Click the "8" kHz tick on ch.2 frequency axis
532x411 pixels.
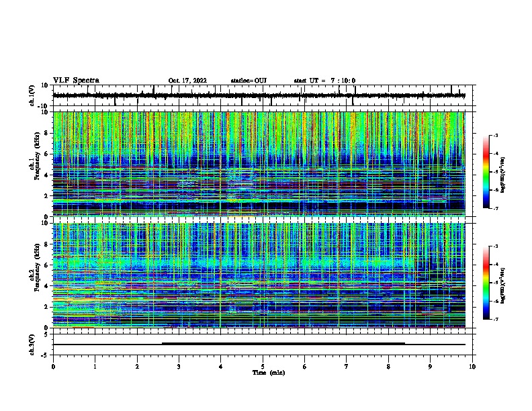coord(46,244)
